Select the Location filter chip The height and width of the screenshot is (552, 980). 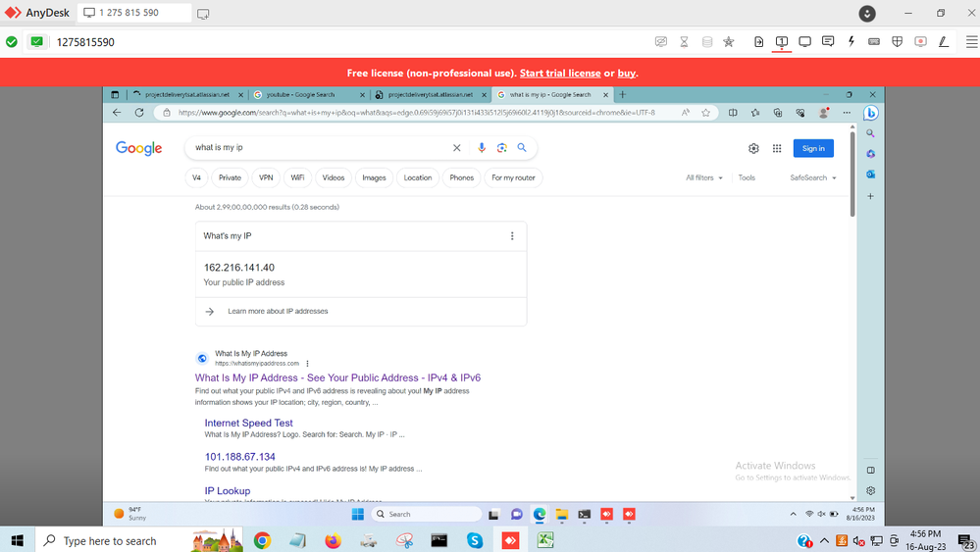pyautogui.click(x=418, y=178)
